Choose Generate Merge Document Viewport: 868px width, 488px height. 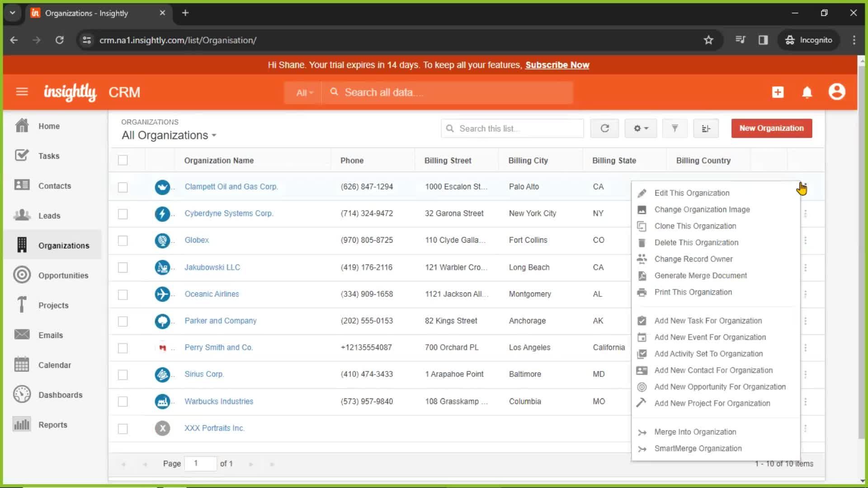click(x=700, y=276)
